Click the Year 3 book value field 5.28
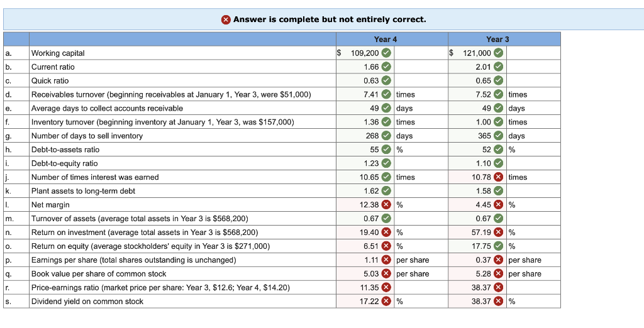 [x=478, y=274]
